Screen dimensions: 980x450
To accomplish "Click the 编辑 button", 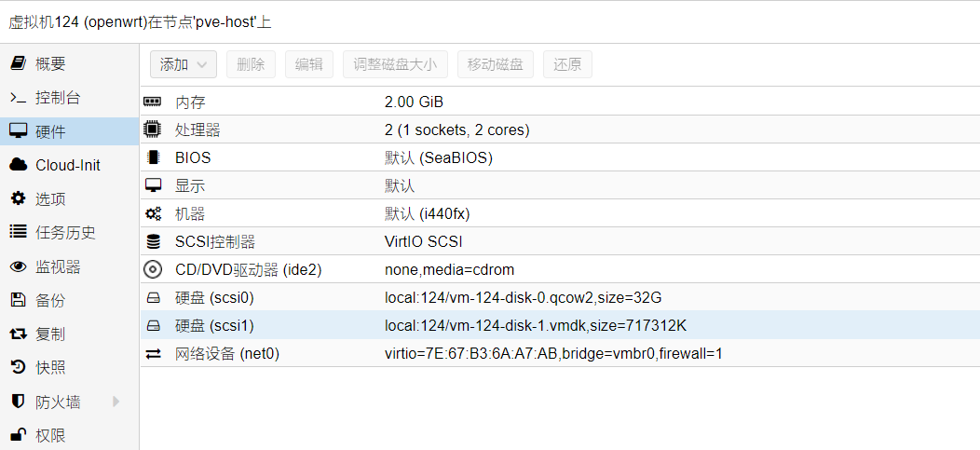I will click(308, 64).
